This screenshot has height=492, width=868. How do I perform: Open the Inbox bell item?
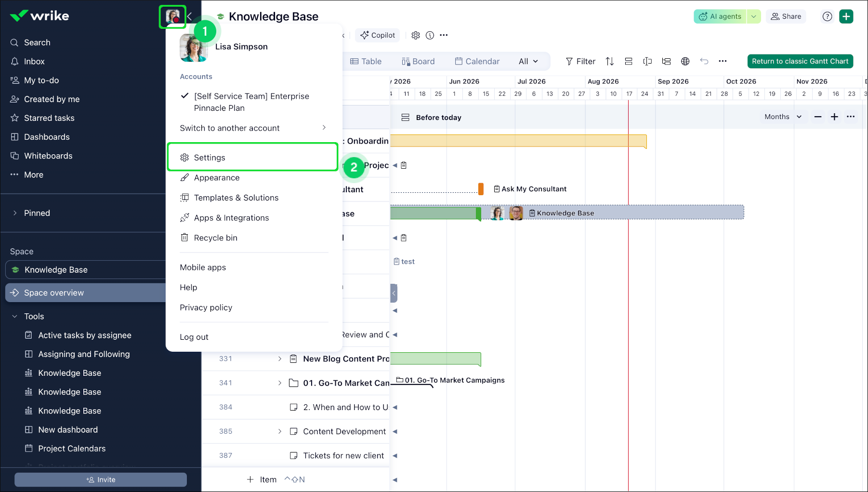pyautogui.click(x=27, y=61)
